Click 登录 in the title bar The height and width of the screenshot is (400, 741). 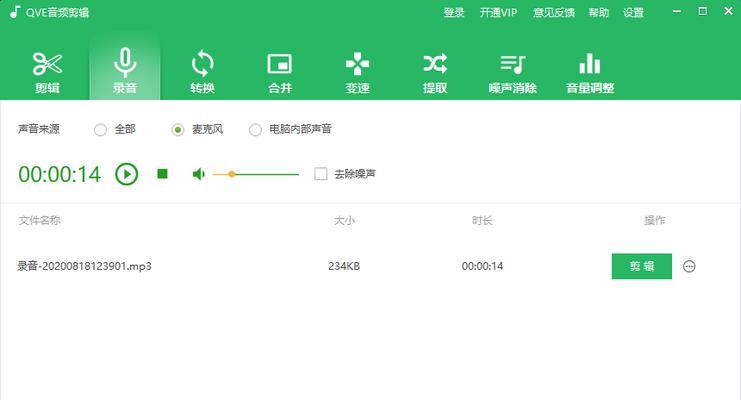pos(454,13)
